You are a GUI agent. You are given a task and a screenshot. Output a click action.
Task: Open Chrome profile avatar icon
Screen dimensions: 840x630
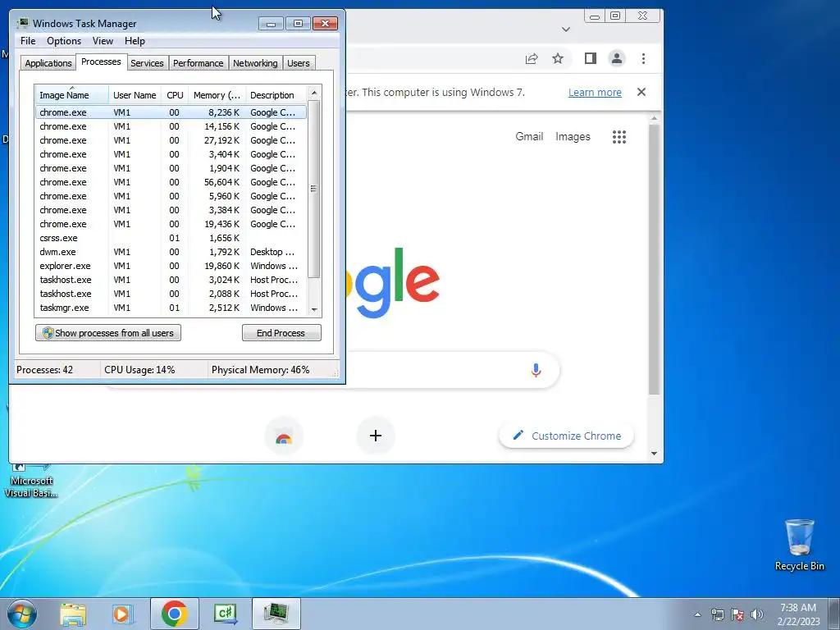[x=617, y=58]
